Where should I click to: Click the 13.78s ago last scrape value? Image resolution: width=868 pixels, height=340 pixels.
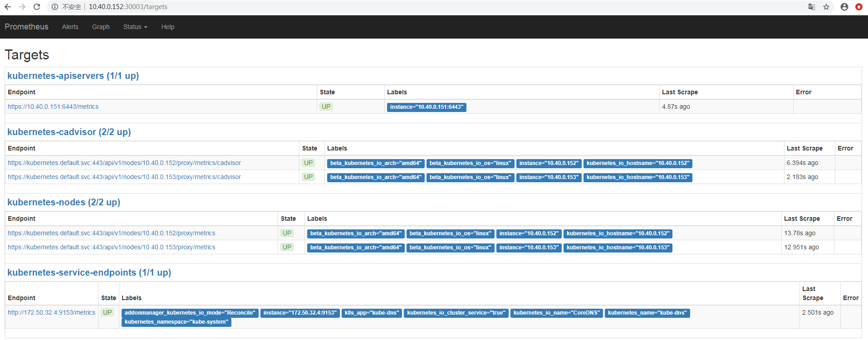coord(799,233)
